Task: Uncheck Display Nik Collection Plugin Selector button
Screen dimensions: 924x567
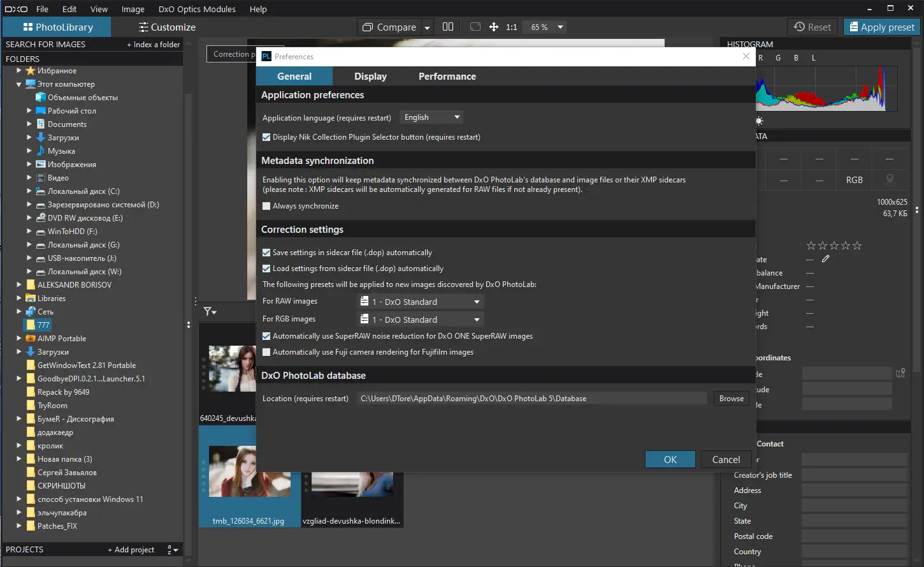Action: (266, 137)
